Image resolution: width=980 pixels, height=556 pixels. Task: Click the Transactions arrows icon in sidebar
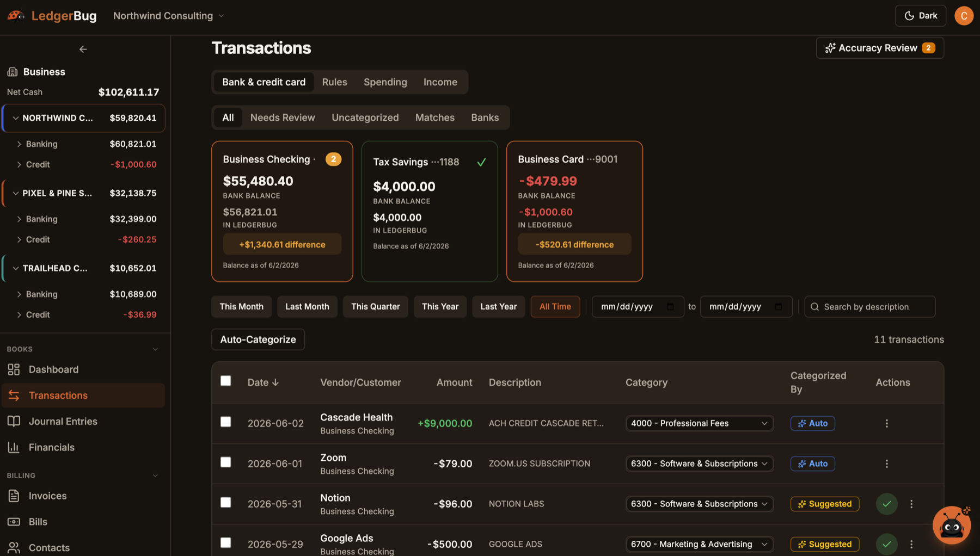(x=14, y=396)
